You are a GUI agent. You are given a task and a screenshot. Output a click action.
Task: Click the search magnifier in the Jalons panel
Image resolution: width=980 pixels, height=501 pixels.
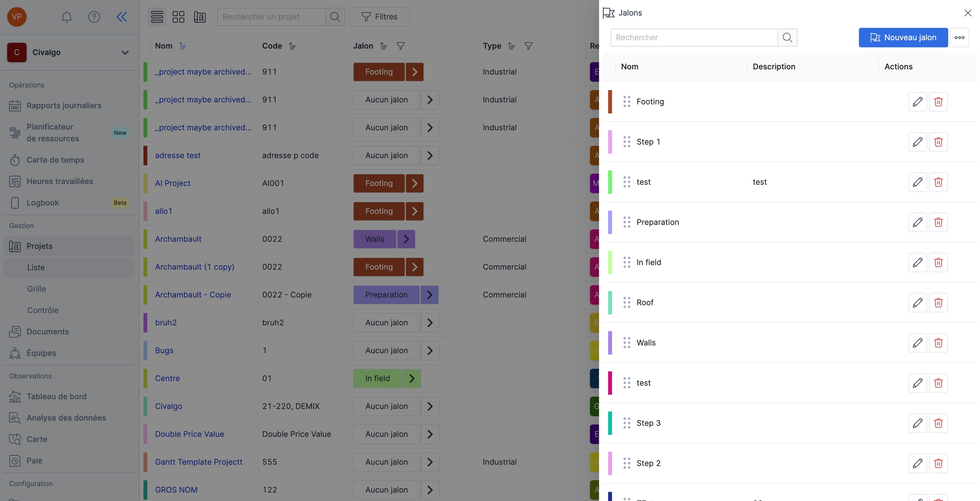[787, 37]
